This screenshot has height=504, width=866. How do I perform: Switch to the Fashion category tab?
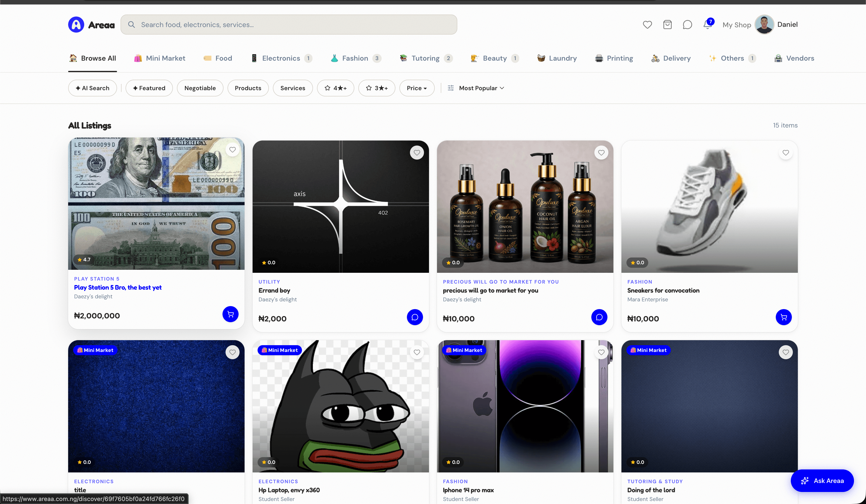[356, 58]
